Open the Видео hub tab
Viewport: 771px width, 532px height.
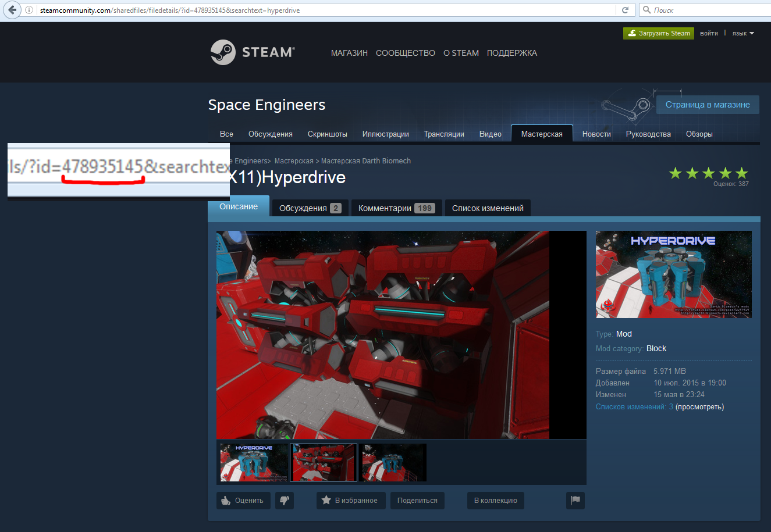point(491,134)
